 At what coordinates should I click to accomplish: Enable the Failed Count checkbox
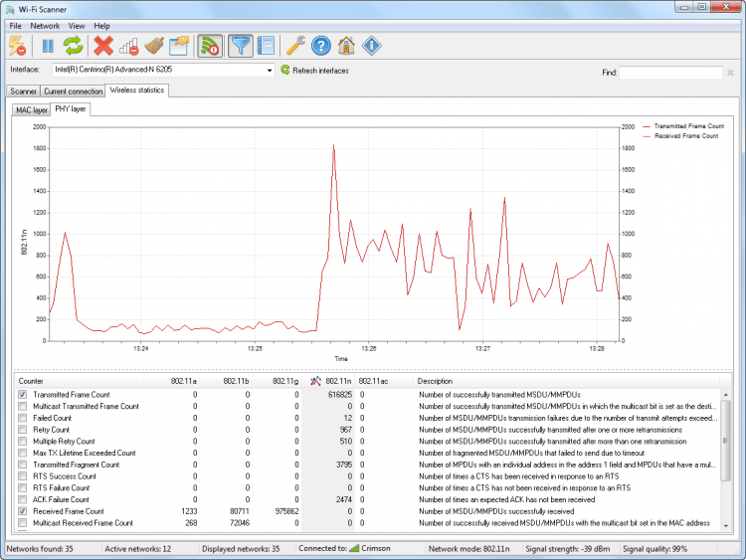tap(22, 418)
